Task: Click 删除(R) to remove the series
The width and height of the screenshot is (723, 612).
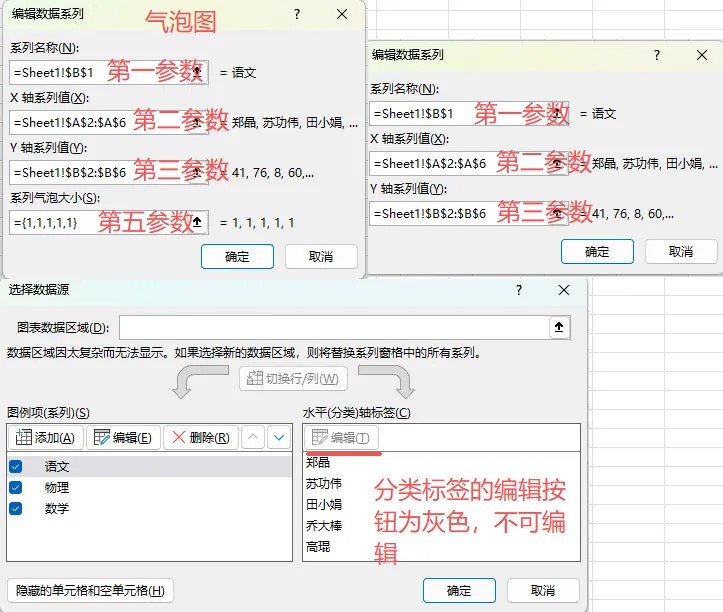Action: (x=201, y=437)
